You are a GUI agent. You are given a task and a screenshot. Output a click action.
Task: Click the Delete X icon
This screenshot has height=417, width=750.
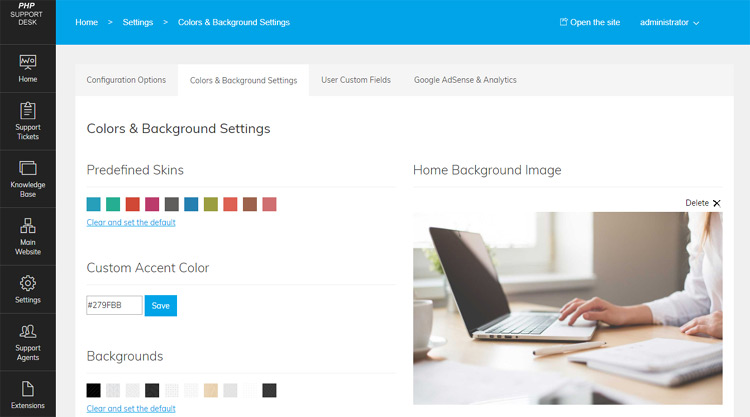[x=717, y=203]
